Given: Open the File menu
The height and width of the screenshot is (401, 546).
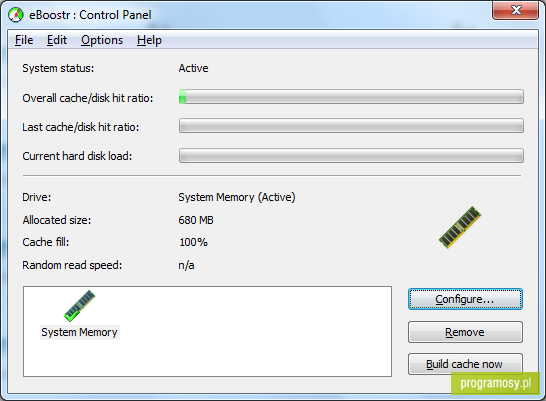Looking at the screenshot, I should tap(24, 40).
